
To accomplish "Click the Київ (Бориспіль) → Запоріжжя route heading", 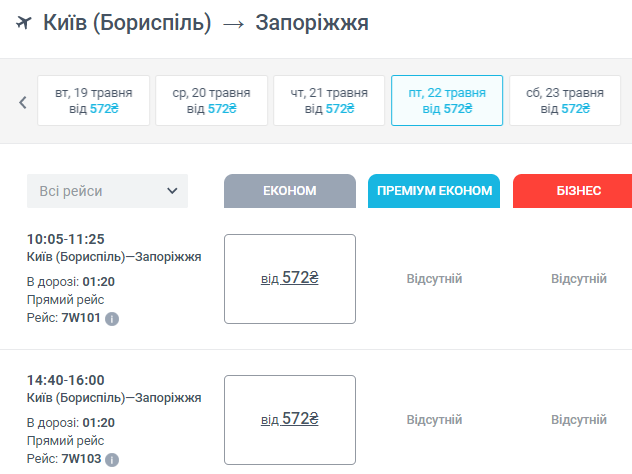I will coord(206,23).
